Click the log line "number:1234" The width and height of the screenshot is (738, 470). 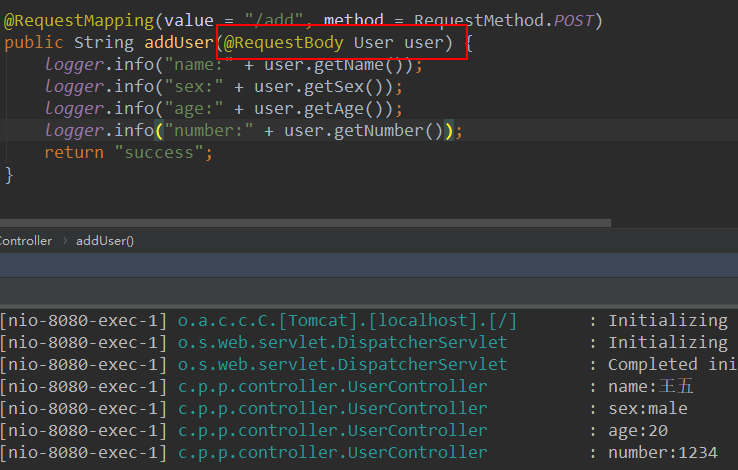(x=663, y=453)
